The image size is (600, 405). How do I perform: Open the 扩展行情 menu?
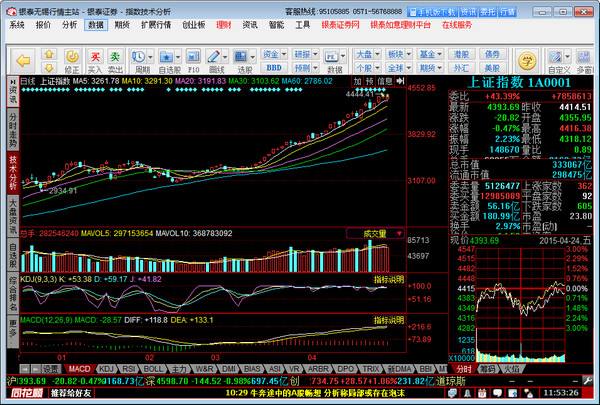click(x=155, y=23)
